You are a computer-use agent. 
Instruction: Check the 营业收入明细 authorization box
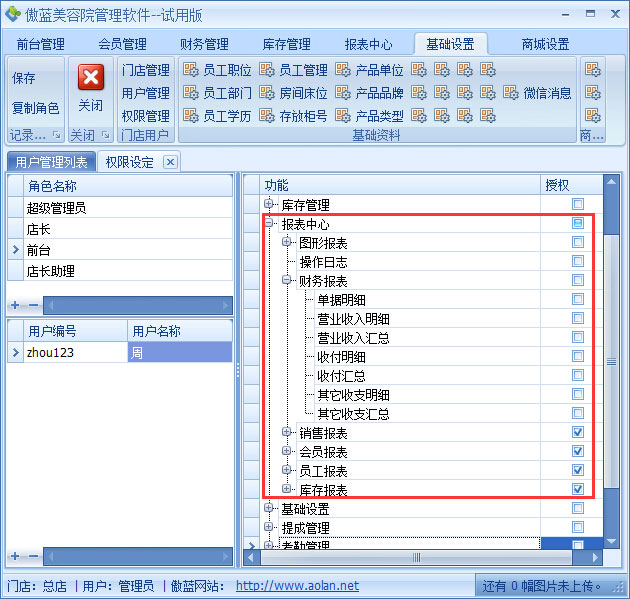[x=578, y=318]
